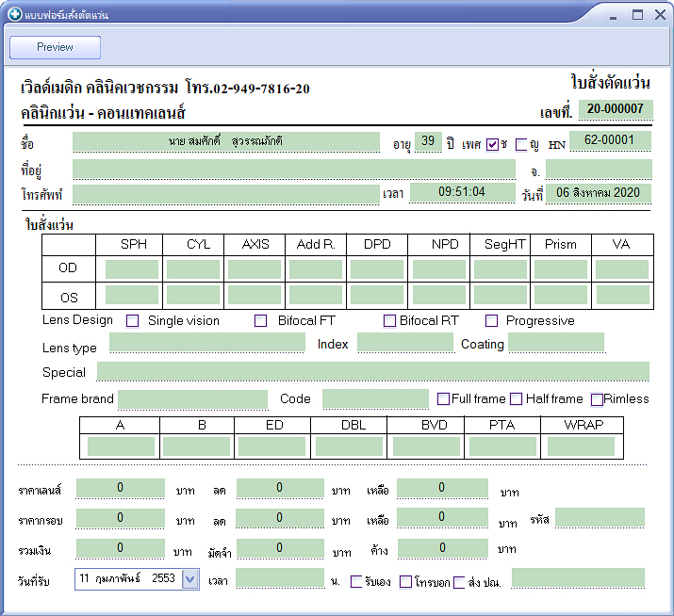Click the telephone (โทรศัพท์) field

226,194
